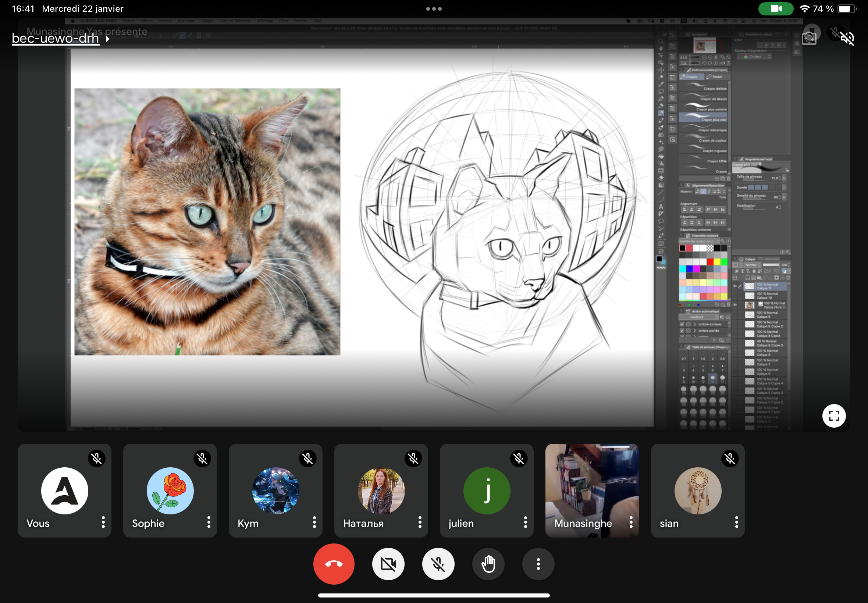Toggle your camera on
Image resolution: width=868 pixels, height=603 pixels.
pos(388,564)
